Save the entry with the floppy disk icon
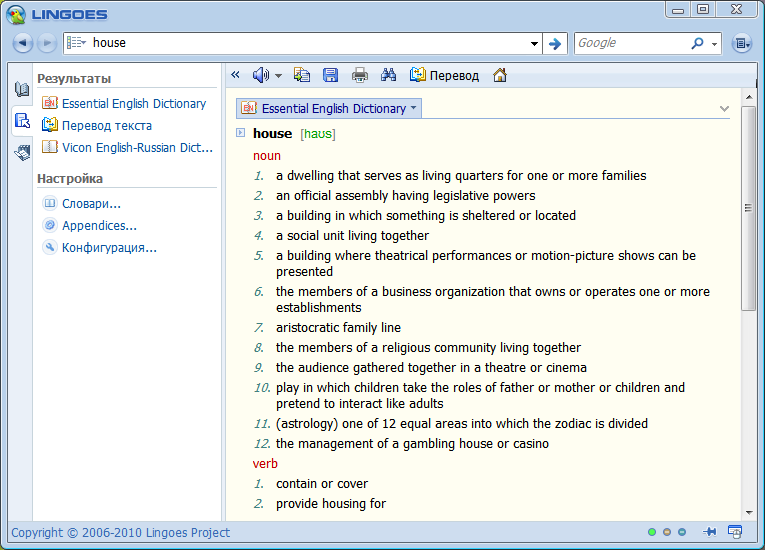 pyautogui.click(x=331, y=75)
